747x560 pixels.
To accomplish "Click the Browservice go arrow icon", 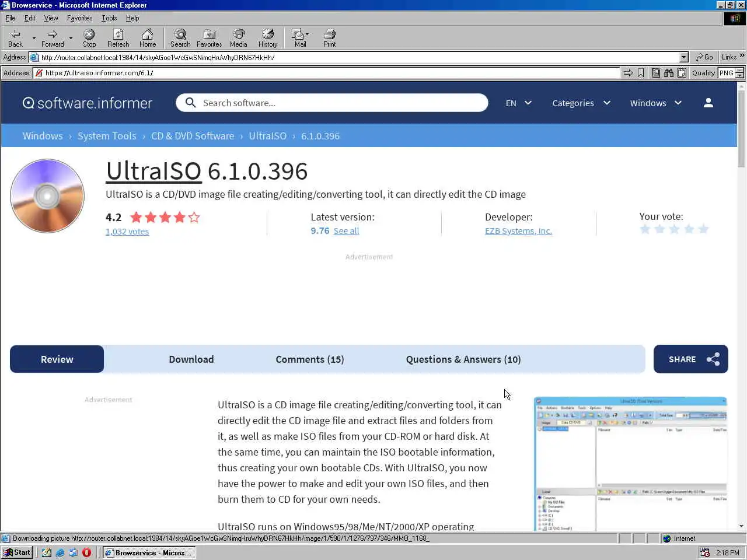I will (x=628, y=73).
